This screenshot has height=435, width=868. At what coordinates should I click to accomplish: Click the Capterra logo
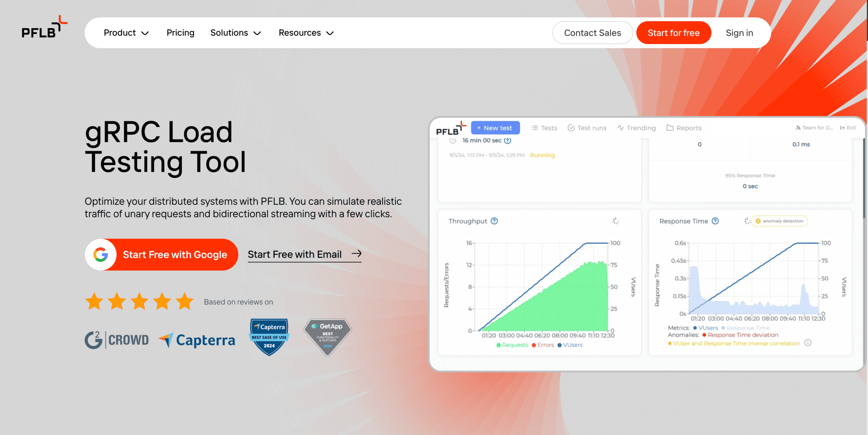pos(197,340)
